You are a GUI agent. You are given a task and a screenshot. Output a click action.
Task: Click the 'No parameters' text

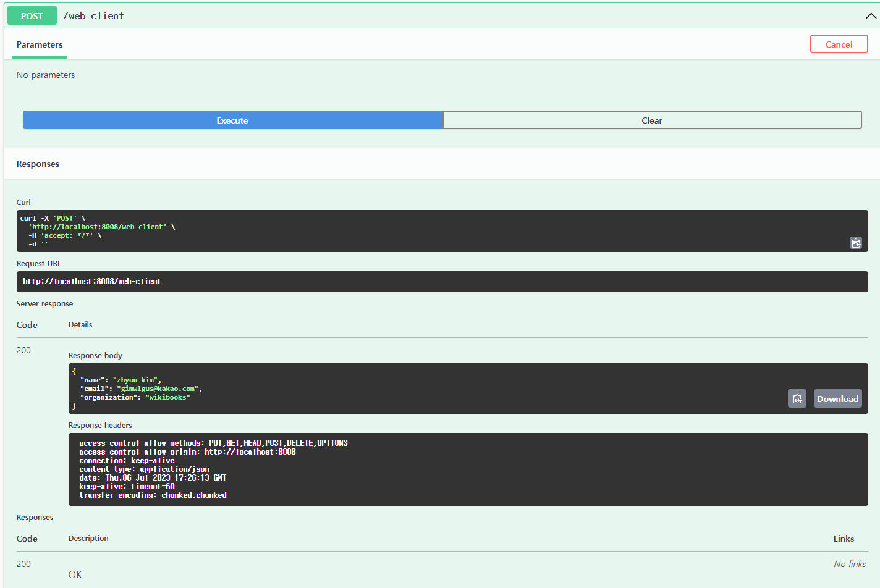click(46, 75)
